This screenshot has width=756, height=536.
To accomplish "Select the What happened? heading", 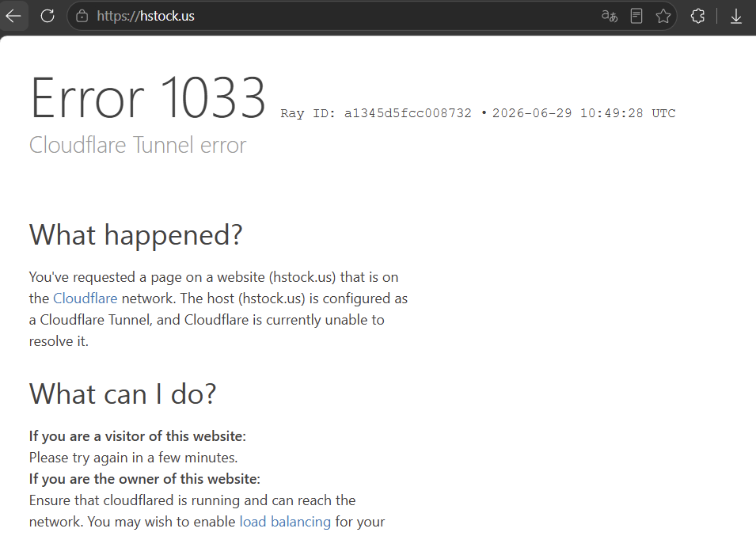I will coord(135,234).
